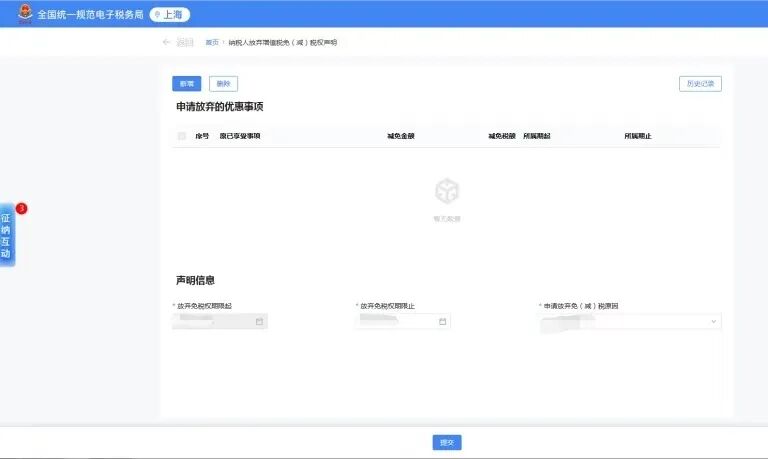The image size is (768, 459).
Task: Click the 纳税人放弃增值税免（减）税权声明 breadcrumb
Action: (x=283, y=43)
